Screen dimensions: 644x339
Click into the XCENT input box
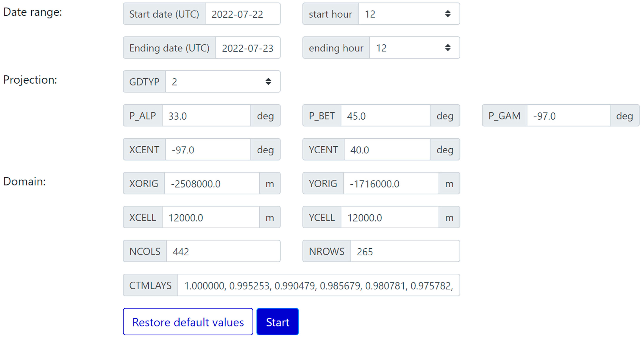[208, 149]
